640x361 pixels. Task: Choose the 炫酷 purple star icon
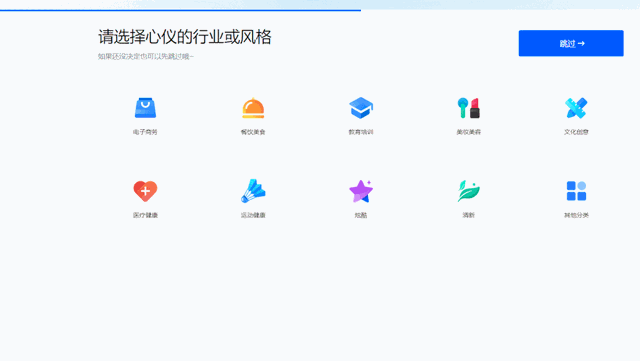(x=361, y=191)
